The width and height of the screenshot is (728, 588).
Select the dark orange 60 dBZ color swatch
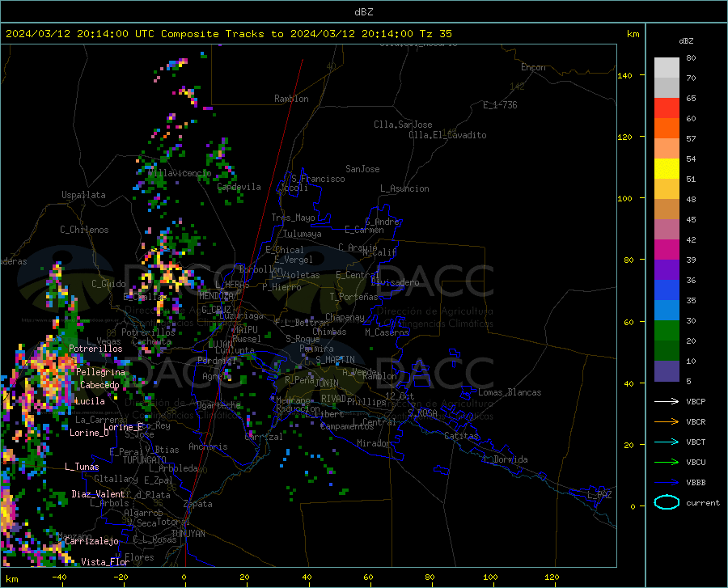(x=667, y=129)
